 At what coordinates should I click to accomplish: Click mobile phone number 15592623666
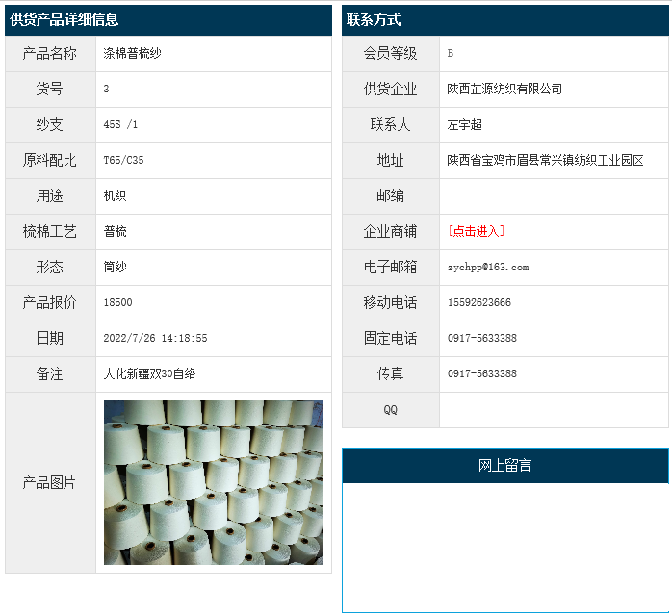click(x=479, y=302)
